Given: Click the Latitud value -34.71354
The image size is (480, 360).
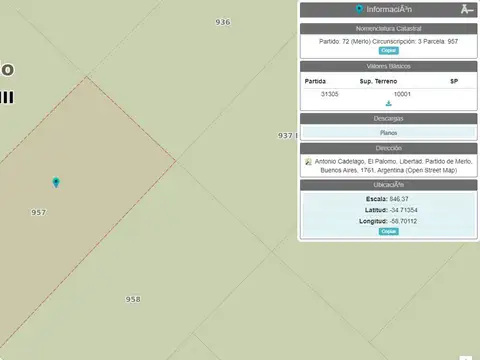Looking at the screenshot, I should click(404, 210).
